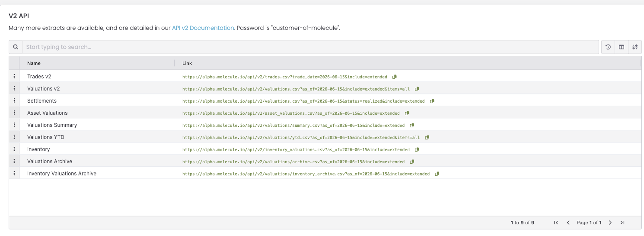Open the Valuations v2 URL
This screenshot has width=644, height=236.
296,89
